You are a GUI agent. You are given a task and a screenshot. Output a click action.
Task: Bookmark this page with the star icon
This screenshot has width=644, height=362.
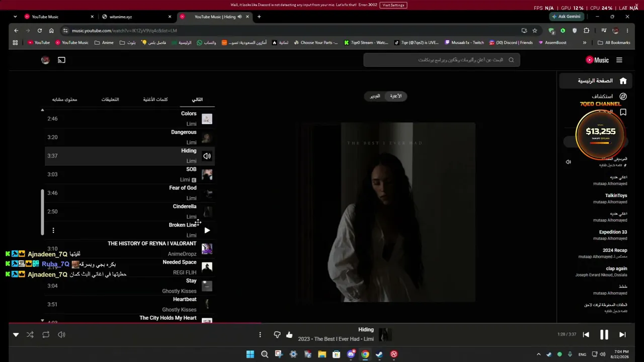click(535, 31)
